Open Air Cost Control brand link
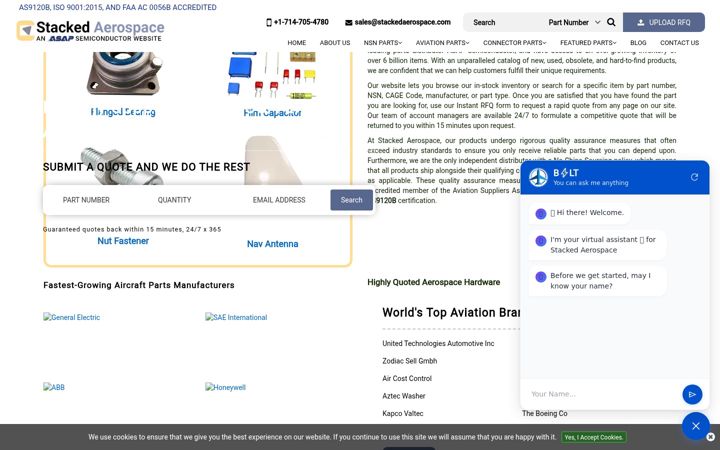 [407, 378]
